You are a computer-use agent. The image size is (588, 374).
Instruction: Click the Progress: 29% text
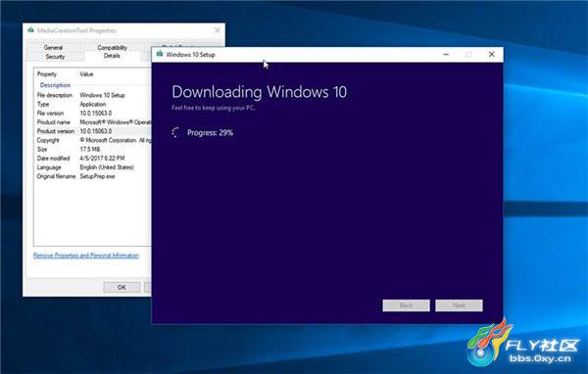(210, 132)
